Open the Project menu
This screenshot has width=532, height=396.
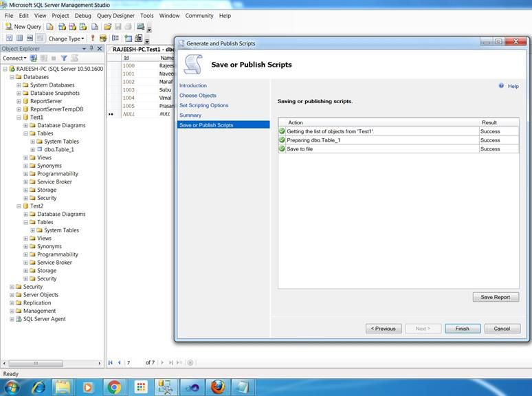60,16
